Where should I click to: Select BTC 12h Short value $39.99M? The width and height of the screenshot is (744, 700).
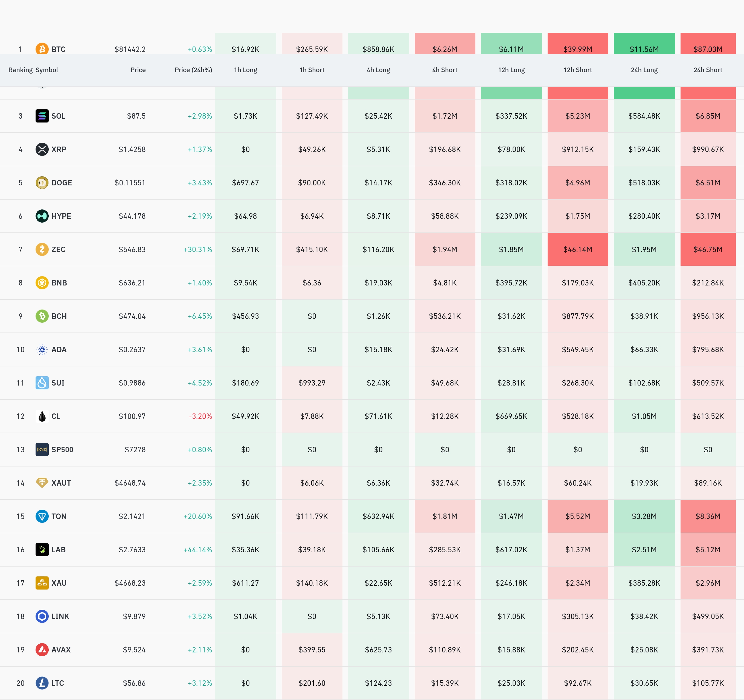click(578, 49)
